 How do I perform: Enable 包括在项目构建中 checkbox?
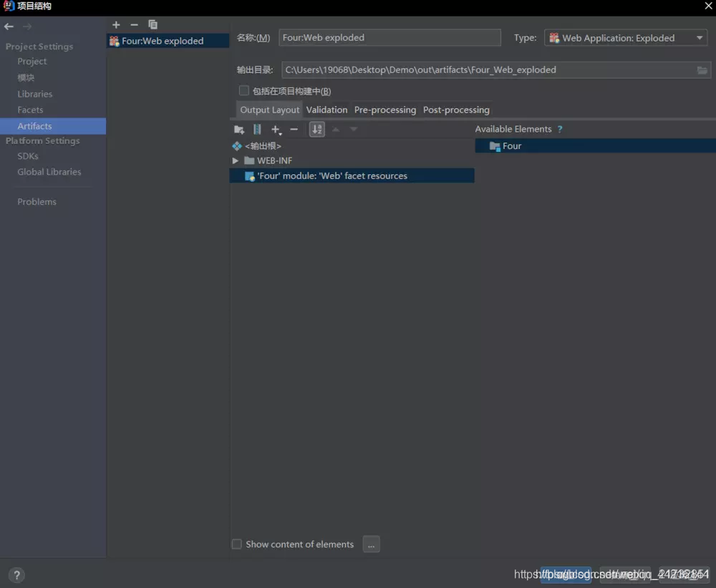244,90
